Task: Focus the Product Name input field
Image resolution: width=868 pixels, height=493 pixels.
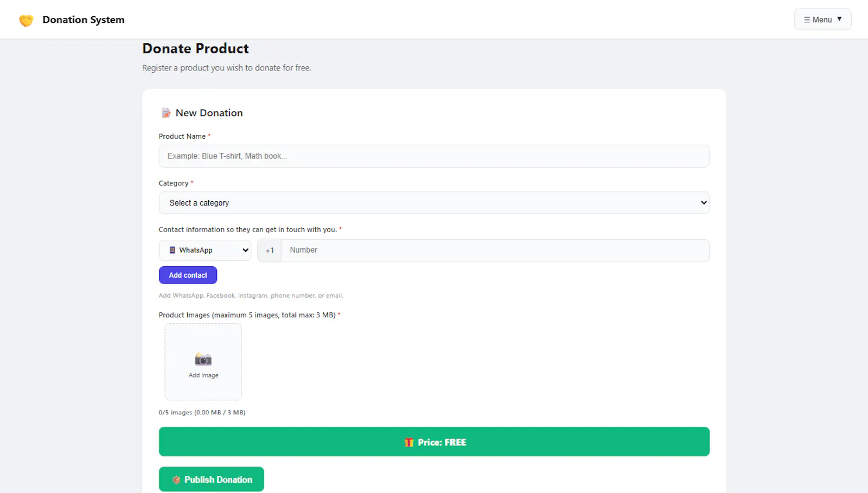Action: 434,156
